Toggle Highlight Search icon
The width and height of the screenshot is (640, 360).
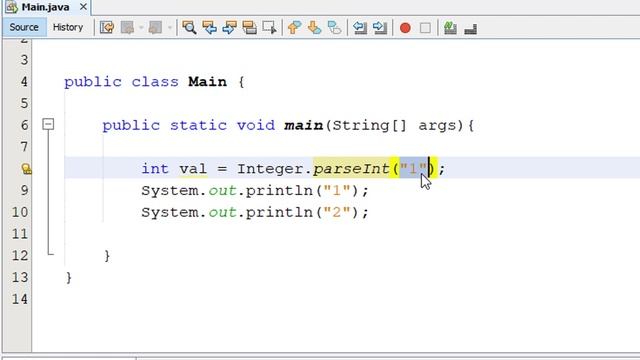[249, 28]
